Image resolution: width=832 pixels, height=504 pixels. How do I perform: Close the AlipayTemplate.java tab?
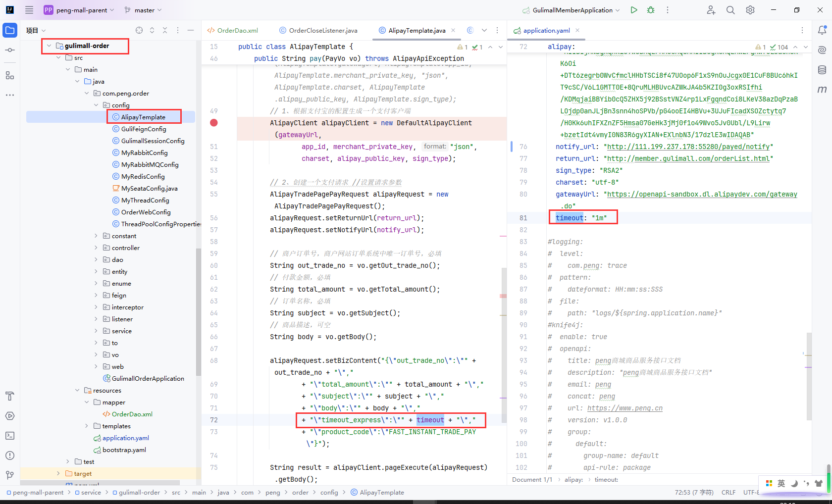tap(453, 30)
